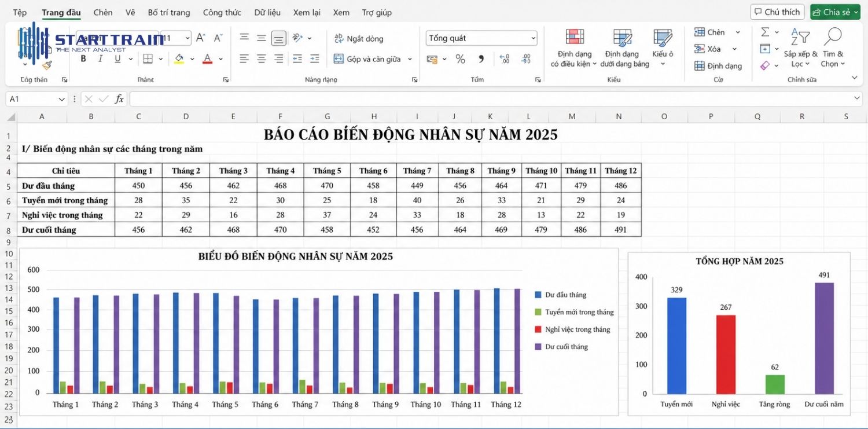Select the Ngắt dòng (wrap text) icon
Image resolution: width=868 pixels, height=429 pixels.
pos(340,38)
